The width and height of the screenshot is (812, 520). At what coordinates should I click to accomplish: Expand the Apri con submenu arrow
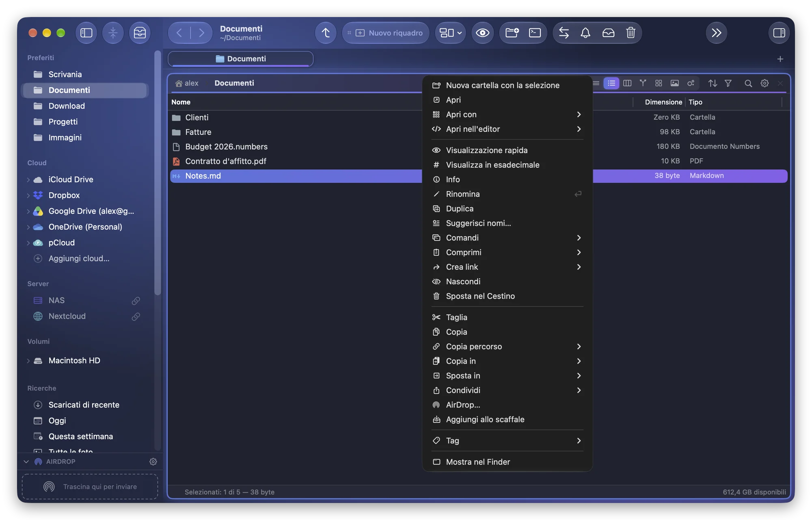[x=579, y=114]
